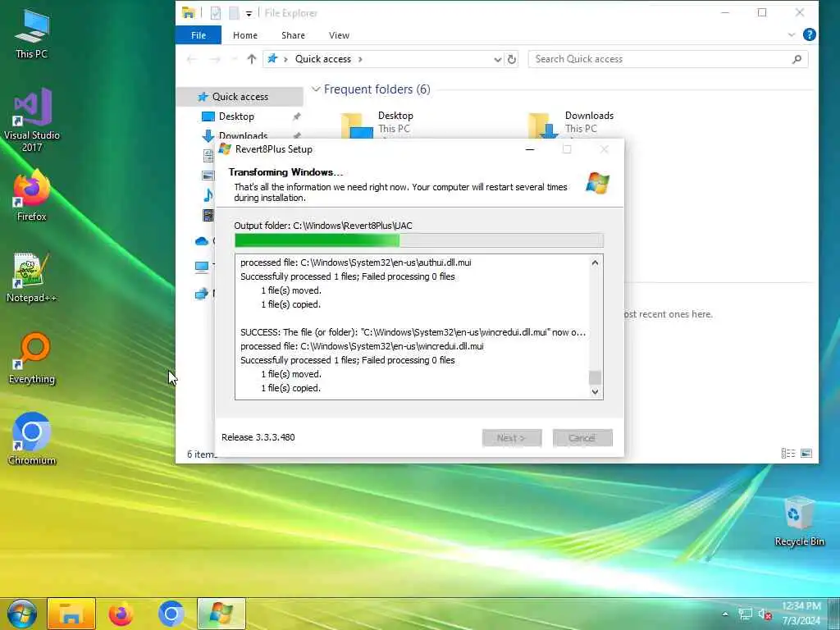Screen dimensions: 840x630
Task: Collapse Frequent folders group
Action: tap(316, 89)
